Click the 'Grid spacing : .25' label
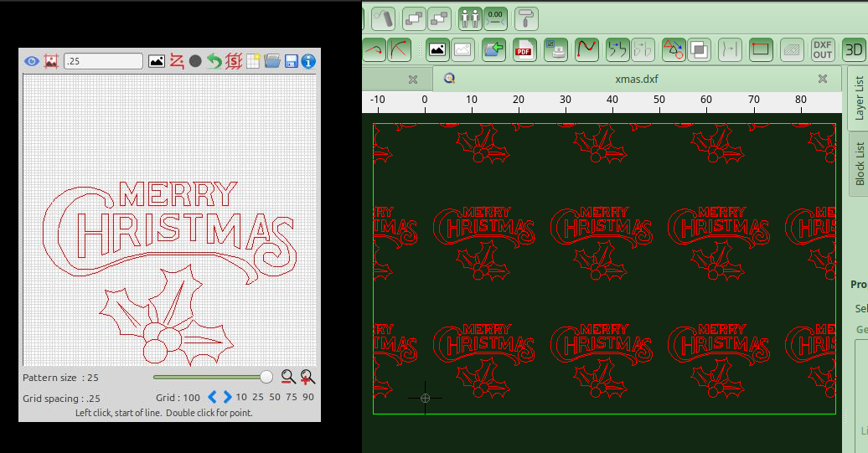The height and width of the screenshot is (453, 868). pyautogui.click(x=61, y=399)
